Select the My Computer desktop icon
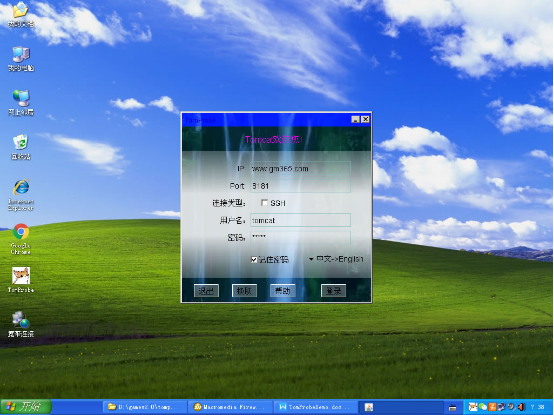554x415 pixels. (x=21, y=59)
